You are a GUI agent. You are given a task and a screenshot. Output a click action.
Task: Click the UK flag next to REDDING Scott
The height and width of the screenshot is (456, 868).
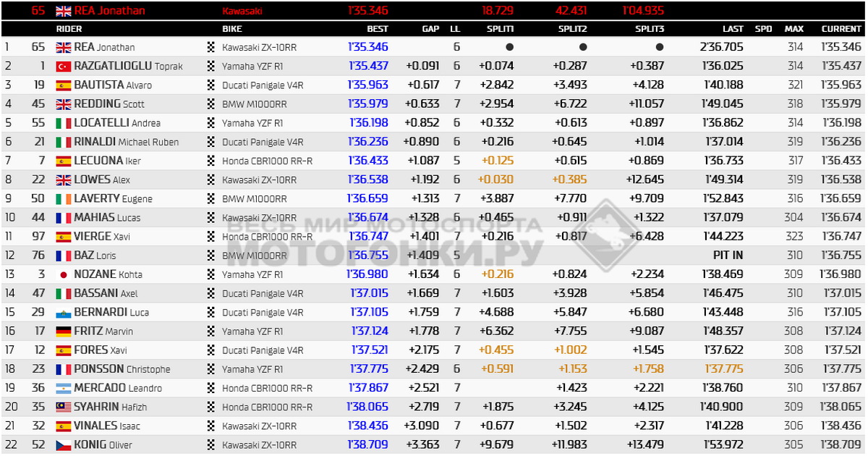coord(64,104)
